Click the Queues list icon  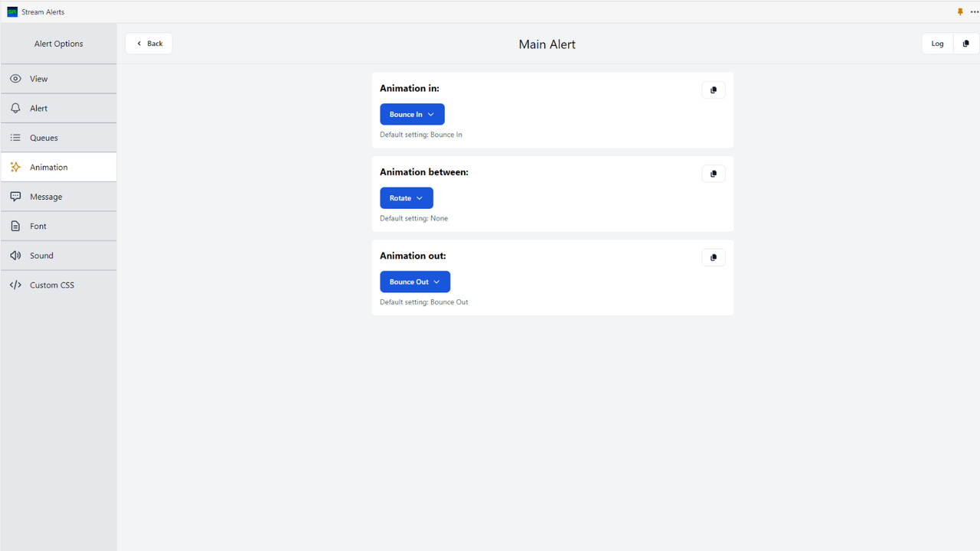coord(15,137)
